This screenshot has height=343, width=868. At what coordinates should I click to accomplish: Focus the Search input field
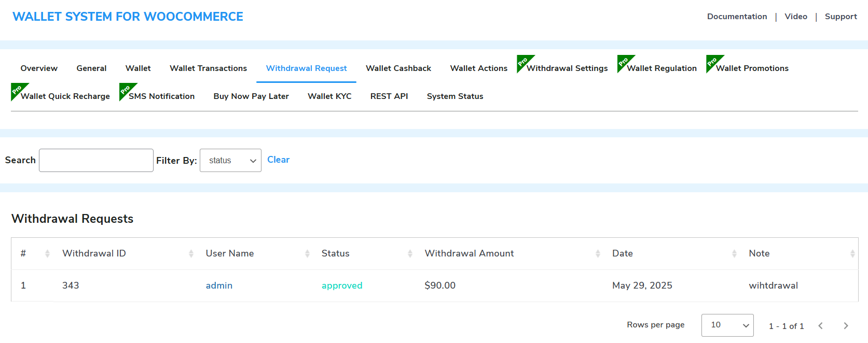click(x=96, y=161)
